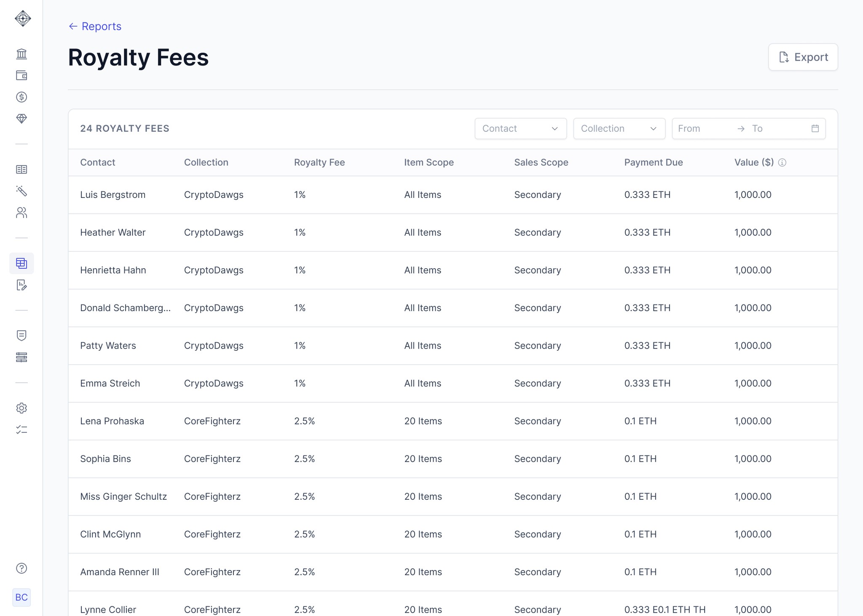Open the bank/institution section in sidebar

click(x=21, y=54)
